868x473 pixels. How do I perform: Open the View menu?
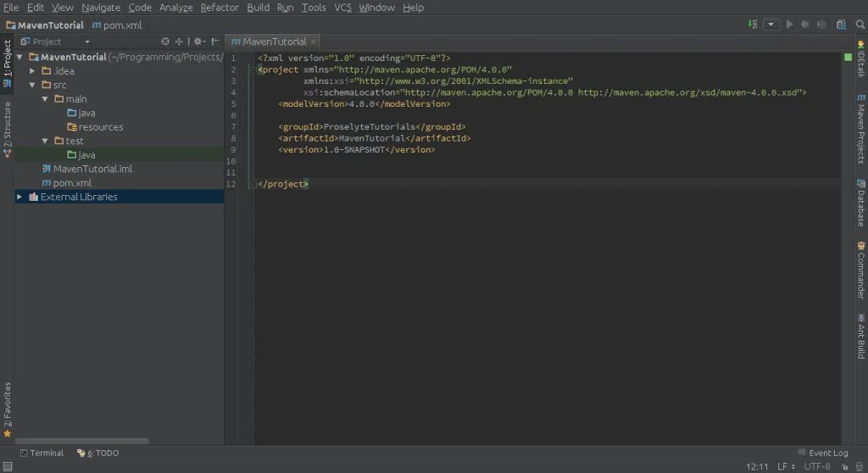pyautogui.click(x=63, y=8)
